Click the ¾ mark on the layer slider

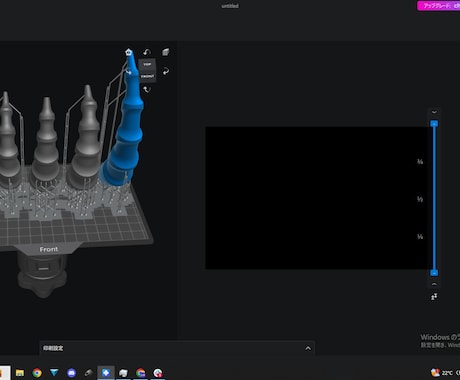click(x=420, y=162)
